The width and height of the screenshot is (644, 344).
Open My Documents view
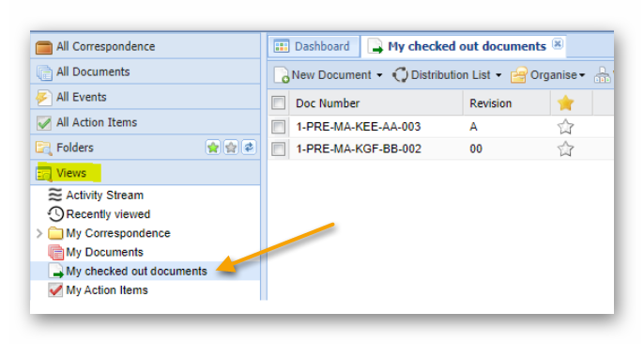point(104,252)
